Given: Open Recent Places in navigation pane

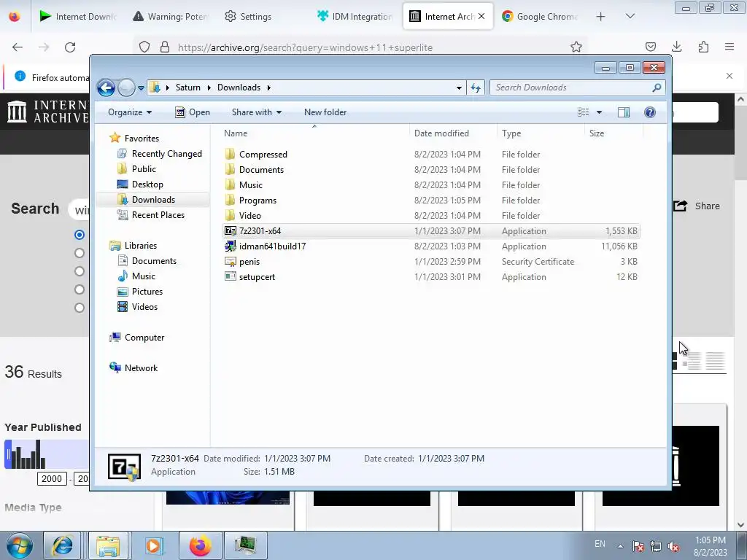Looking at the screenshot, I should (158, 215).
